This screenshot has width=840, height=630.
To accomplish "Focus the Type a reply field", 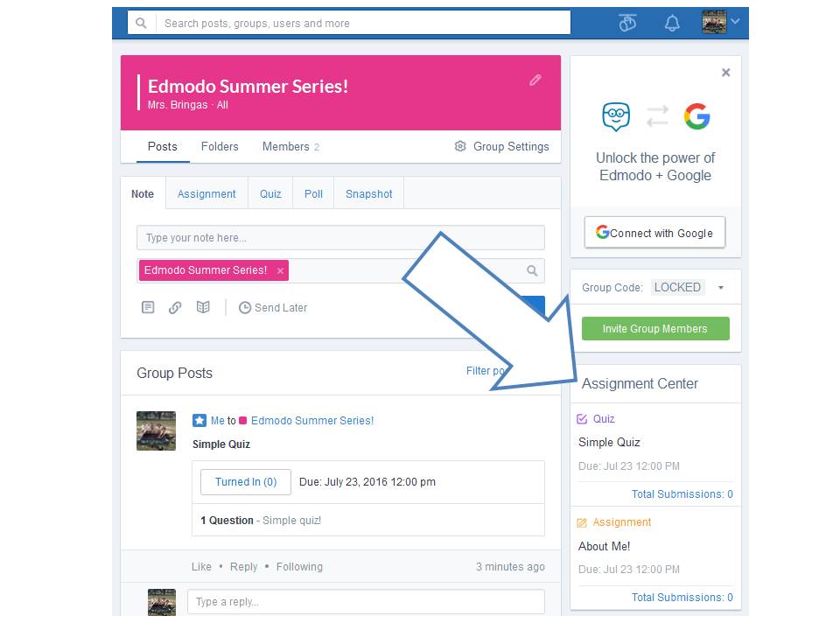I will [366, 602].
